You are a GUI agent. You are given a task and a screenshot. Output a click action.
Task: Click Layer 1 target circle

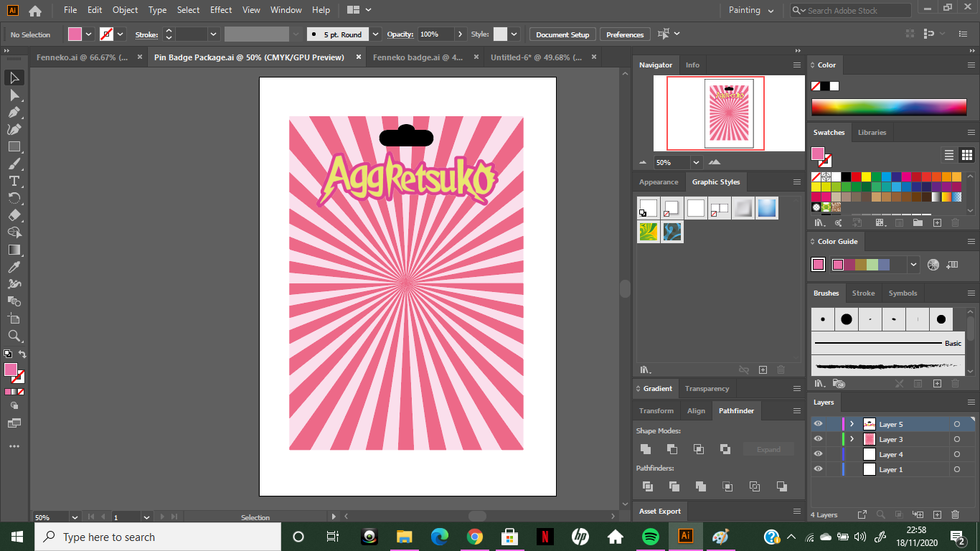956,469
